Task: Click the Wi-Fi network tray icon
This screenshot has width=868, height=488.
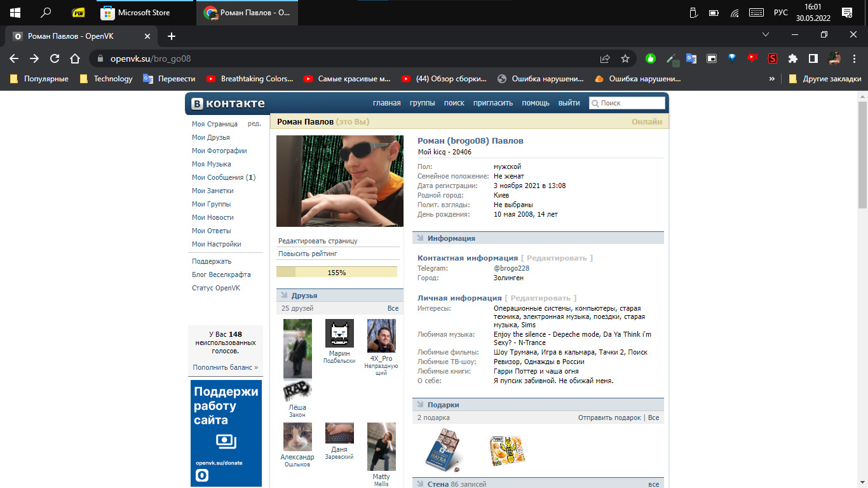Action: click(x=735, y=13)
